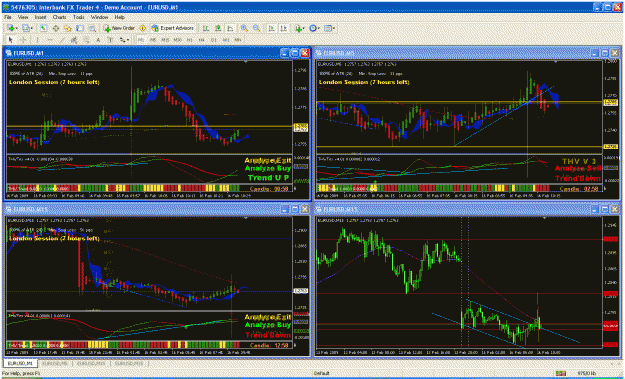
Task: Select the trendline drawing tool
Action: coord(62,40)
